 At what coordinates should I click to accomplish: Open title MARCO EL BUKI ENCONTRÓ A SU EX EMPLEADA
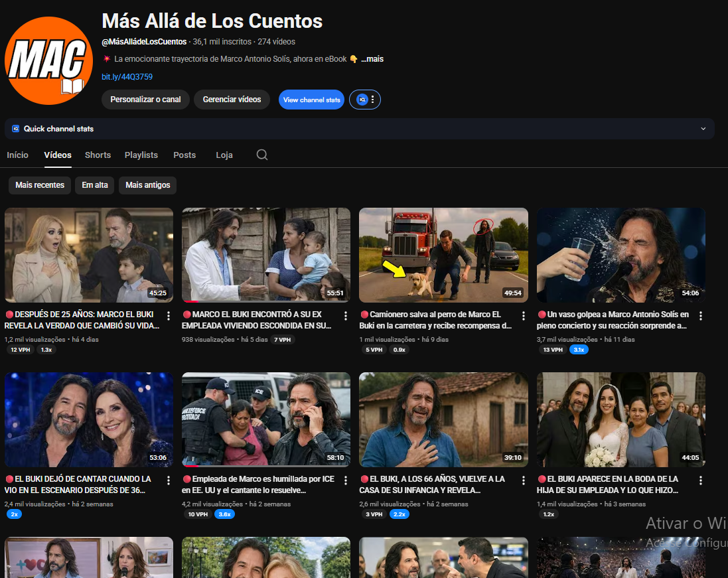(257, 320)
